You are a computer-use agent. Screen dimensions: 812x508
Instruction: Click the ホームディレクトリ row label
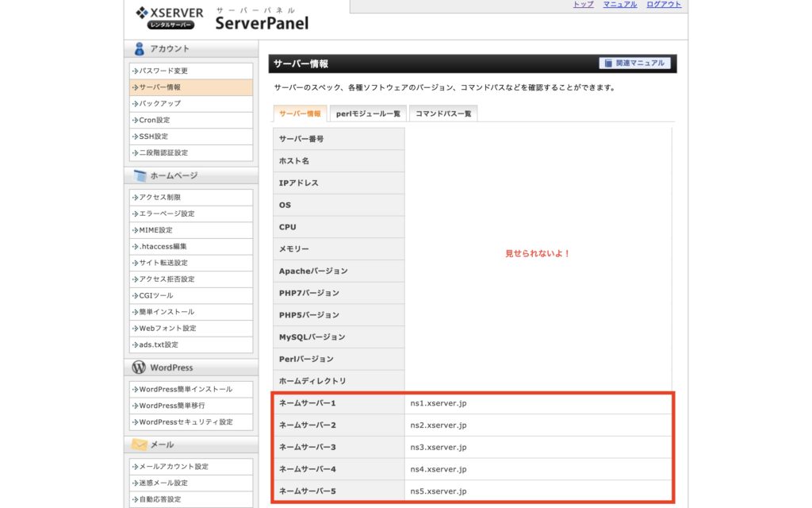click(312, 381)
